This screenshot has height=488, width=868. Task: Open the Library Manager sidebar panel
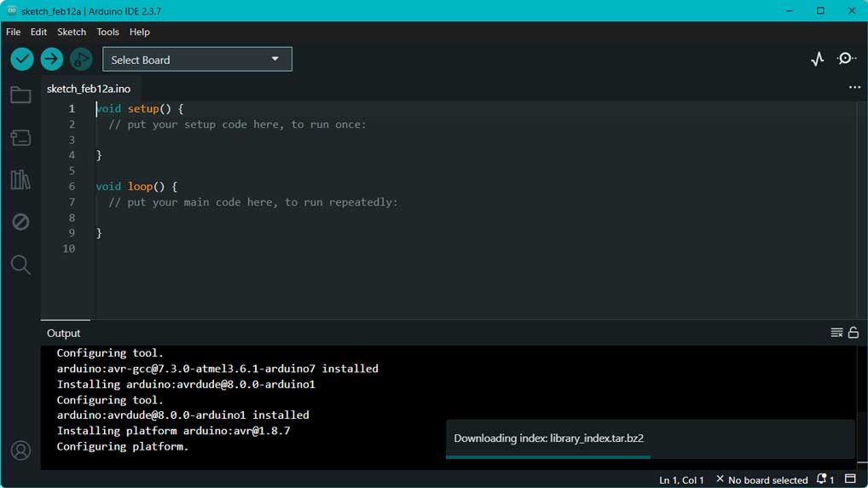pos(20,179)
